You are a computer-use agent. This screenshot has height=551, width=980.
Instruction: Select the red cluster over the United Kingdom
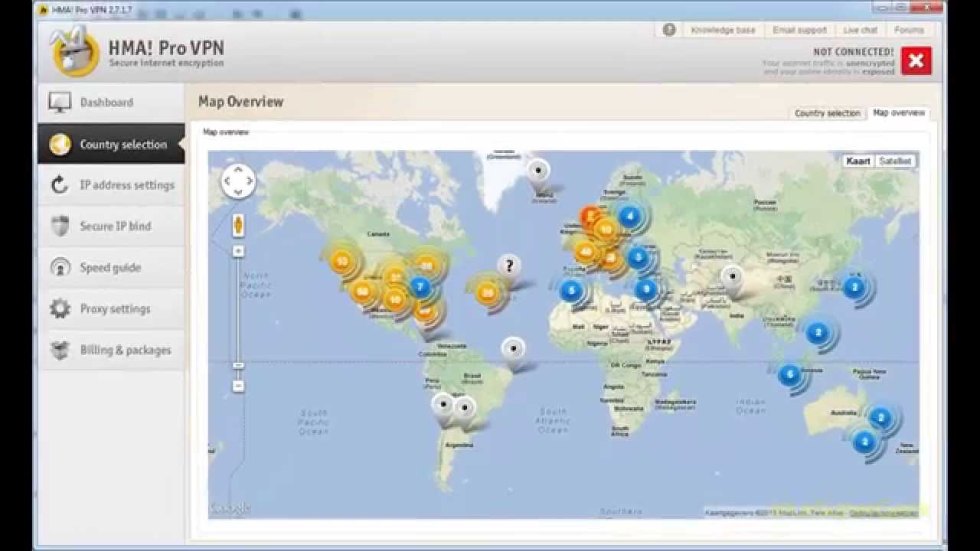590,217
